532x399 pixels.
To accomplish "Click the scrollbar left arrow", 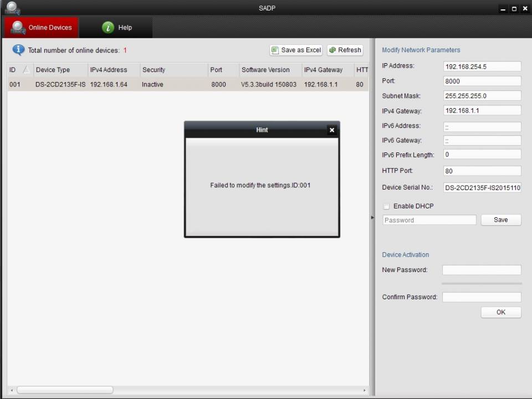I will [12, 390].
